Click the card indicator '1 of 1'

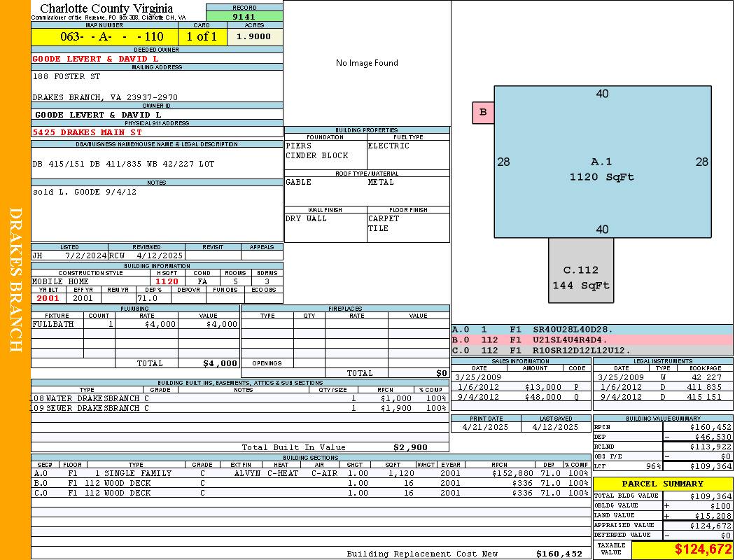(202, 37)
